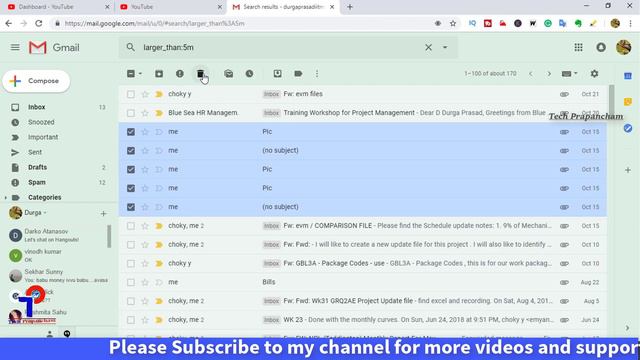Click the Report spam icon
640x360 pixels.
click(x=180, y=73)
